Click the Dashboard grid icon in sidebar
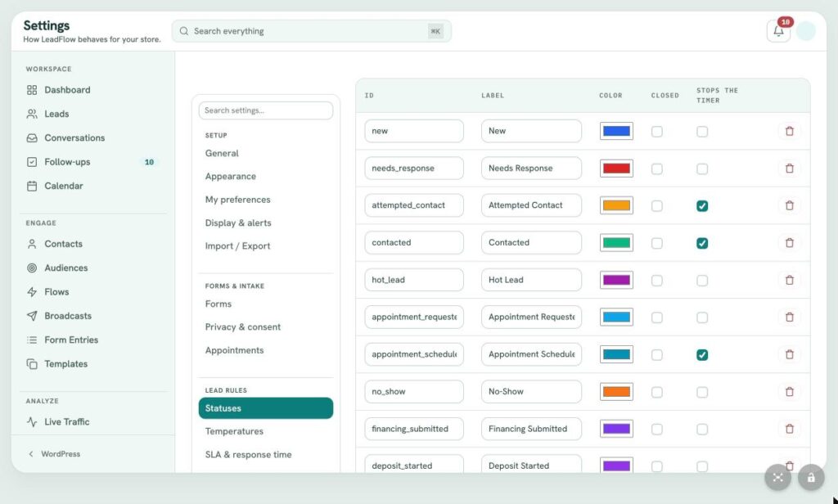 point(32,90)
